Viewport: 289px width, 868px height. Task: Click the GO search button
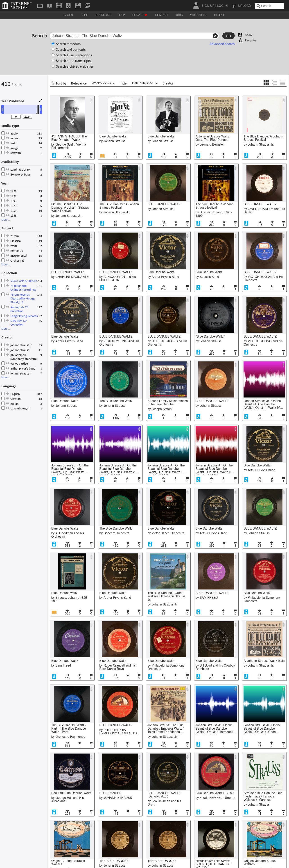click(x=228, y=36)
